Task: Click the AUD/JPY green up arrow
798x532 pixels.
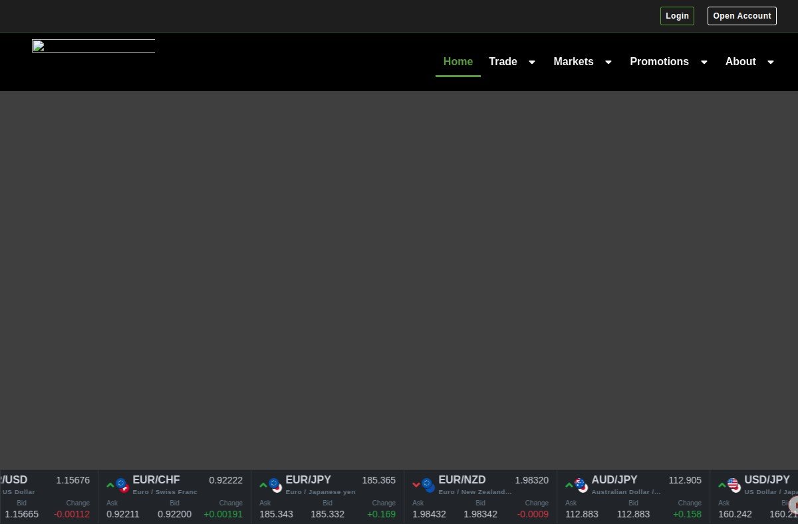Action: [569, 485]
